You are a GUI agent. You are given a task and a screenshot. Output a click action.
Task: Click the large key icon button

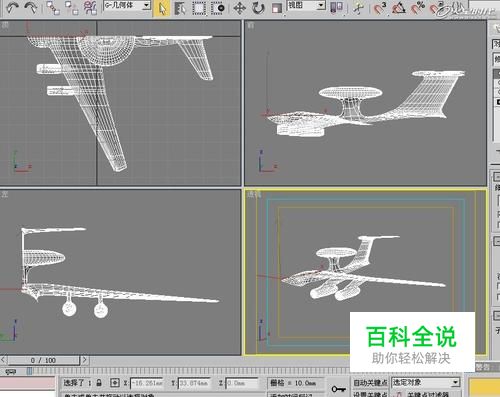pyautogui.click(x=338, y=389)
